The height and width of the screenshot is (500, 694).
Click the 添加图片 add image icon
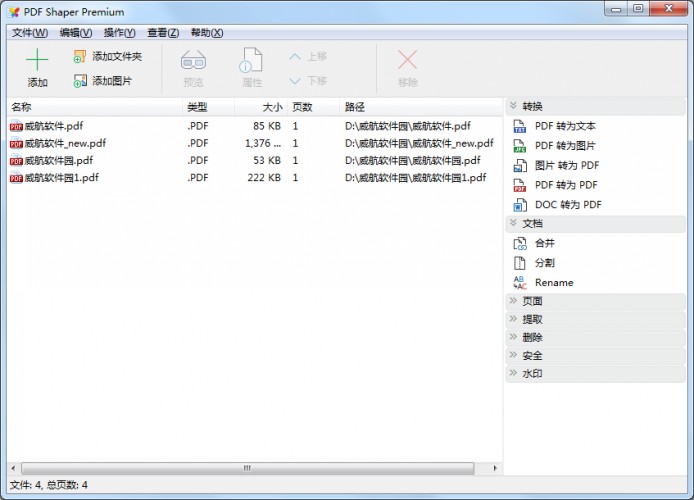coord(80,81)
